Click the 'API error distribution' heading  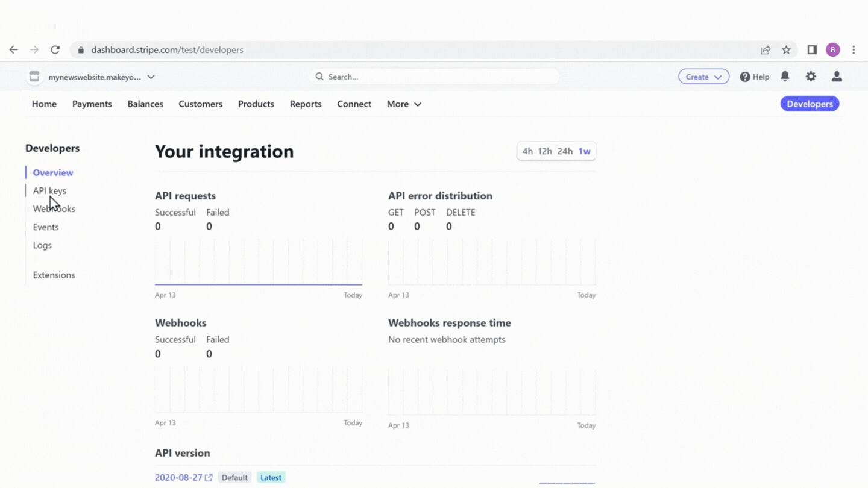(x=440, y=196)
